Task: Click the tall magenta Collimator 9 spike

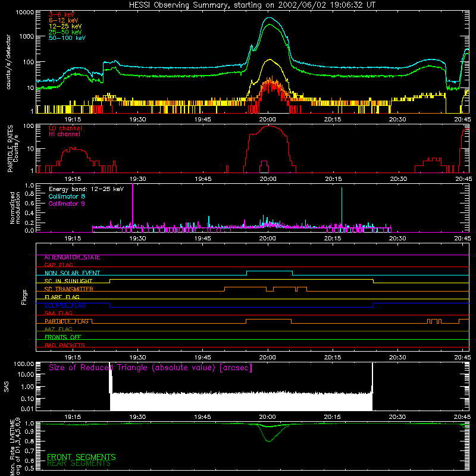Action: coord(133,205)
